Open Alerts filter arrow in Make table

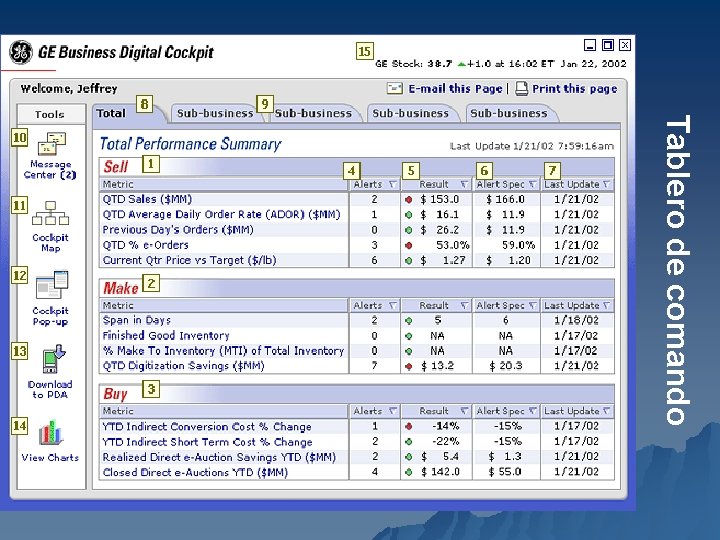(393, 305)
